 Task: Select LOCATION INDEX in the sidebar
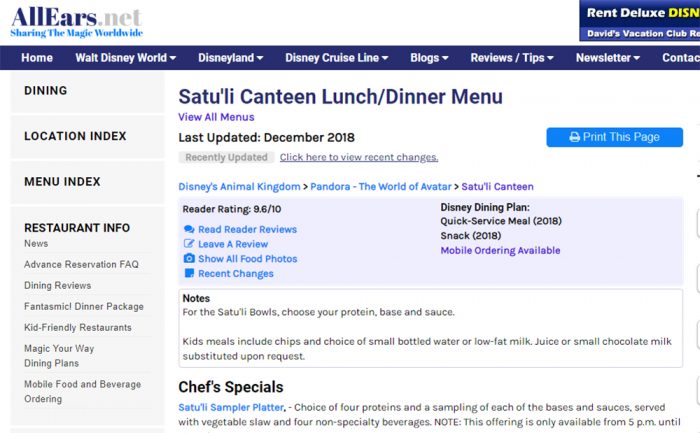click(75, 136)
